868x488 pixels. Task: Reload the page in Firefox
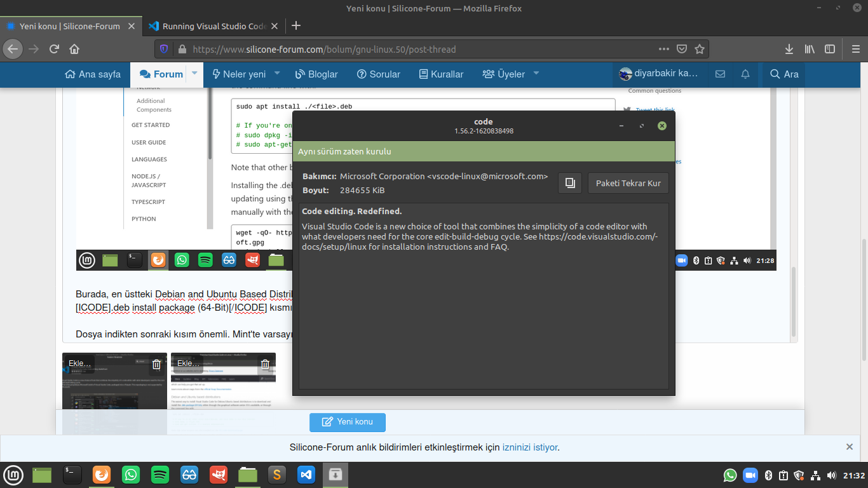click(x=54, y=49)
